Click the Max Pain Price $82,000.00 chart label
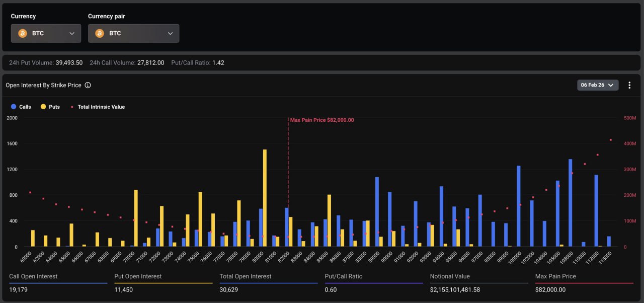Screen dimensions: 644x303 point(321,120)
